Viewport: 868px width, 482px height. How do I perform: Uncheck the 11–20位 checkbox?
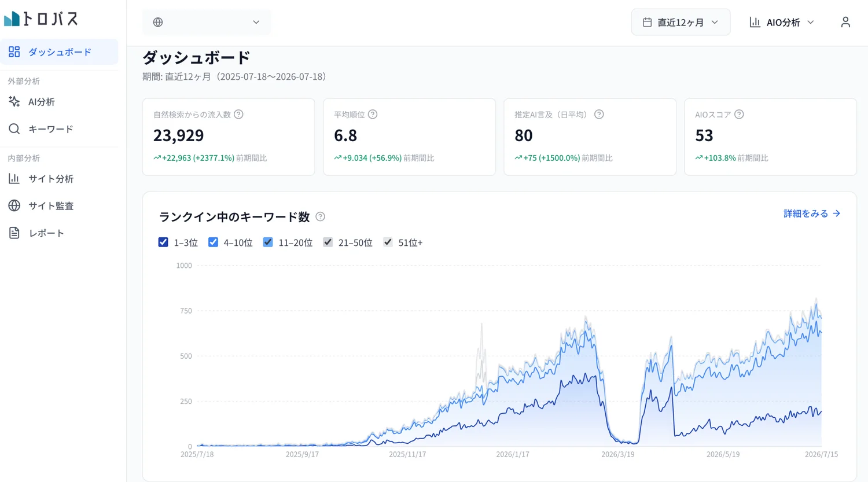(x=267, y=242)
